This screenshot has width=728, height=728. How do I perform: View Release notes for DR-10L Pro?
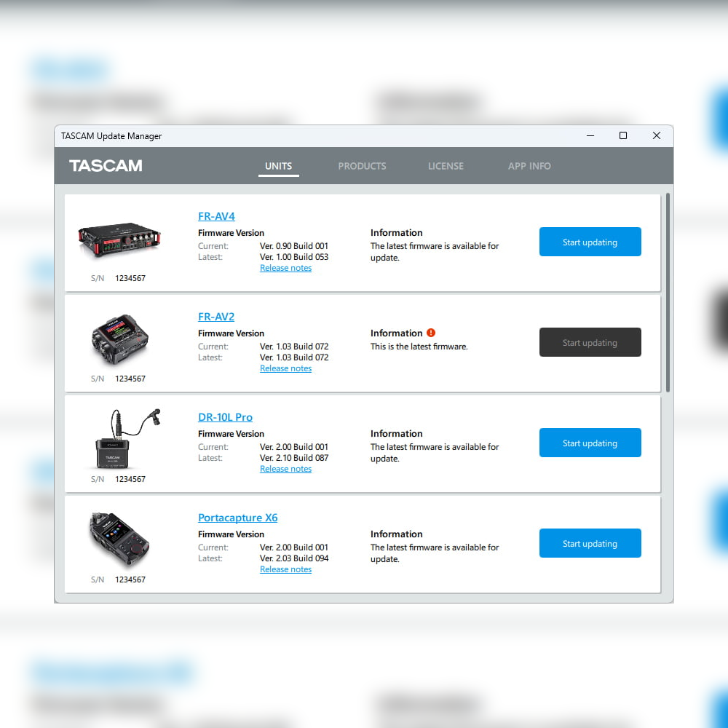click(x=285, y=469)
